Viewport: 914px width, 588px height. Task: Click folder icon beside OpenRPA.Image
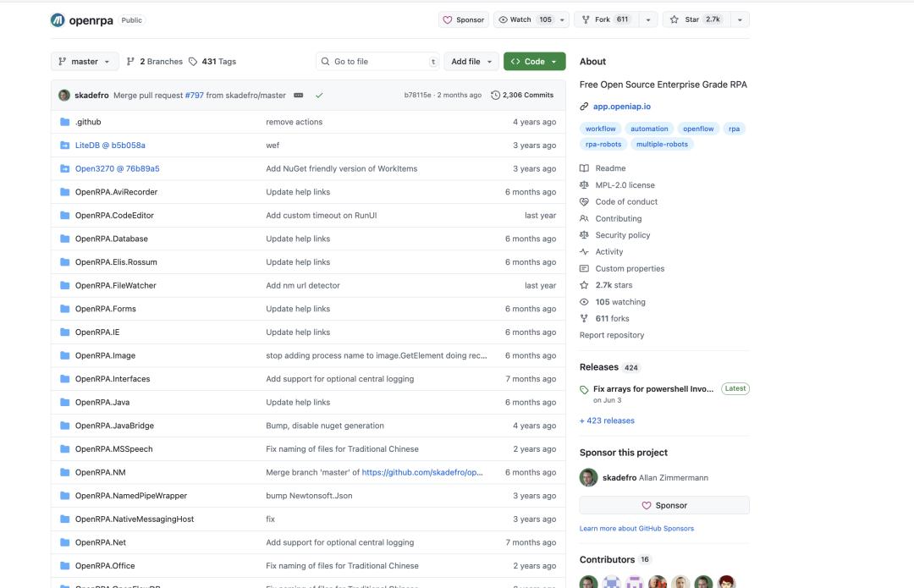click(64, 354)
